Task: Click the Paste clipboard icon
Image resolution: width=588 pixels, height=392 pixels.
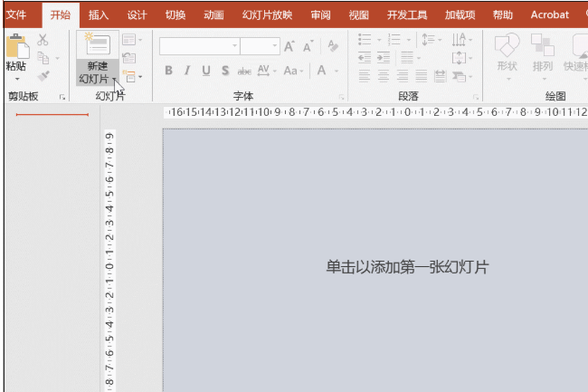Action: click(x=17, y=46)
